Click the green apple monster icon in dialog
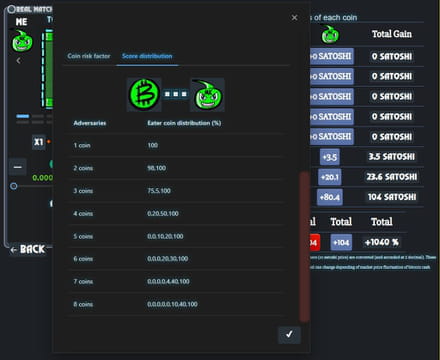Screen dimensions: 440x360 [x=207, y=95]
